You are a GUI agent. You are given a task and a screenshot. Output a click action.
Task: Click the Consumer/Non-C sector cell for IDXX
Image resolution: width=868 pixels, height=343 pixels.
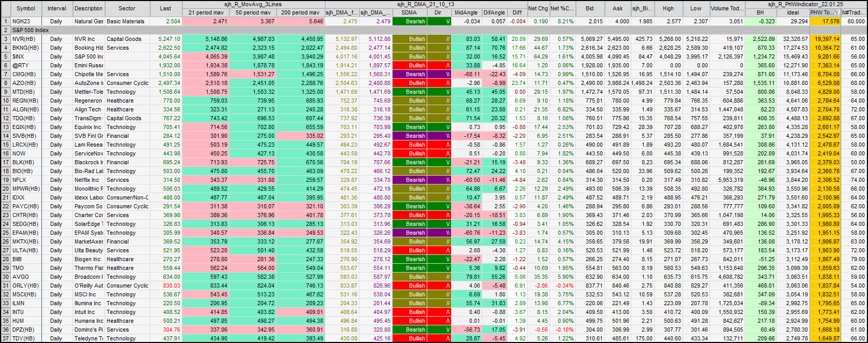click(127, 197)
